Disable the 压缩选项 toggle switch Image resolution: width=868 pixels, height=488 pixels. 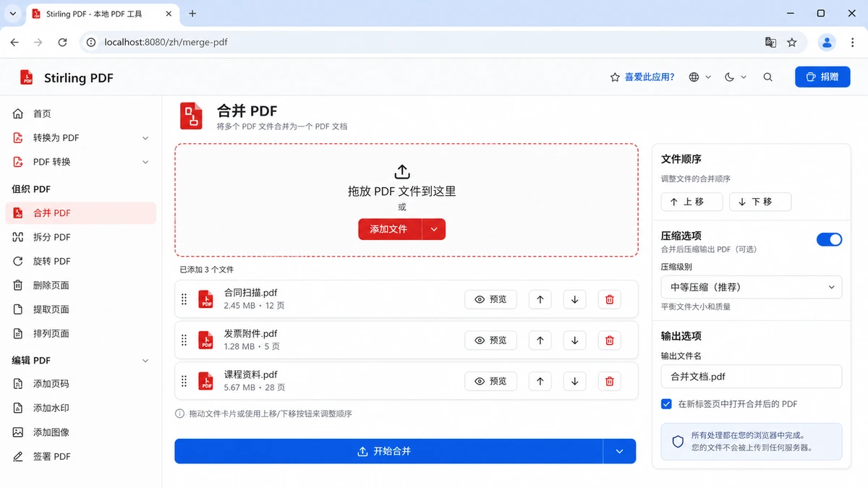[x=829, y=239]
